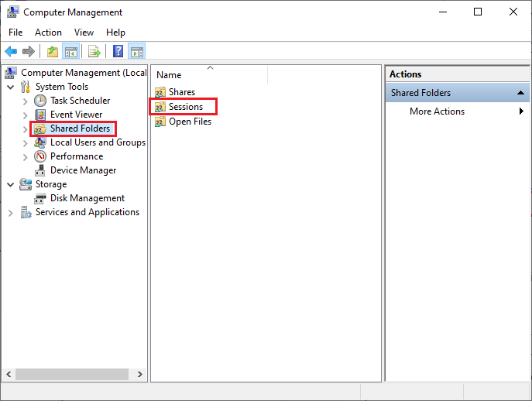Toggle Show/Hide Action Pane toolbar icon
Image resolution: width=532 pixels, height=401 pixels.
137,52
